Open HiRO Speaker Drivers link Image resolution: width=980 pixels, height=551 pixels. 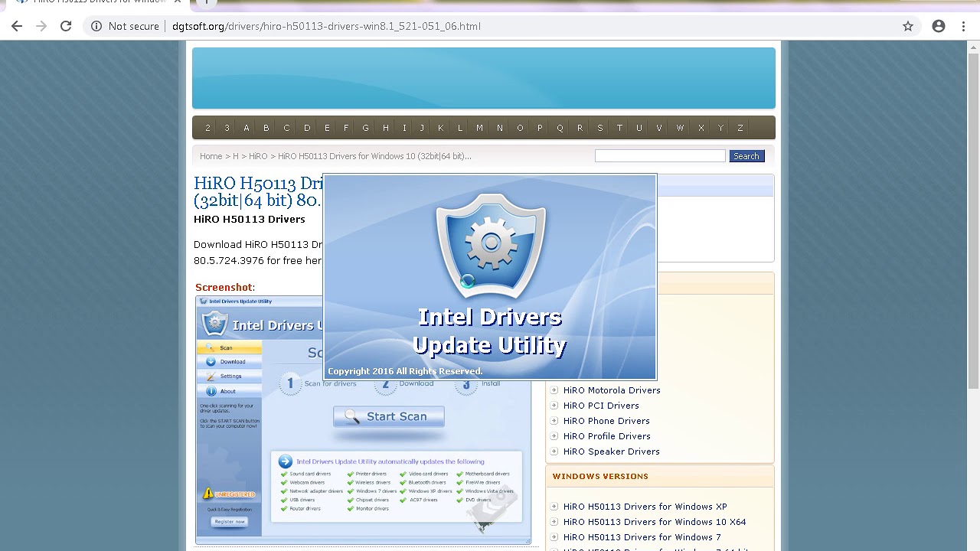[612, 452]
